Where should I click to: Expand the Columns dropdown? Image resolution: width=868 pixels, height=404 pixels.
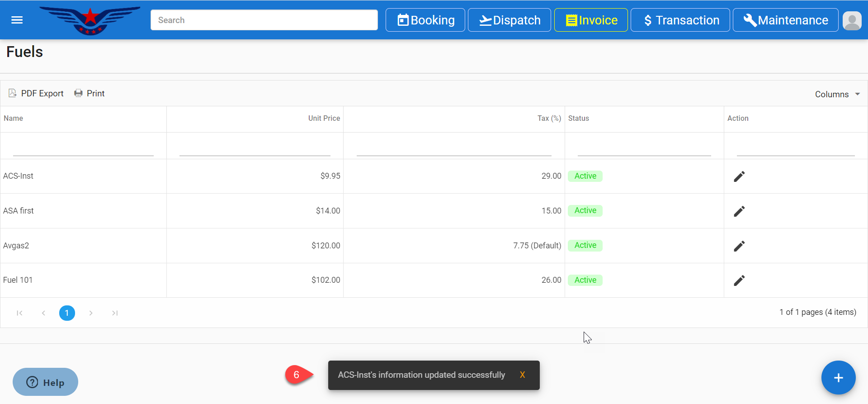pyautogui.click(x=837, y=94)
